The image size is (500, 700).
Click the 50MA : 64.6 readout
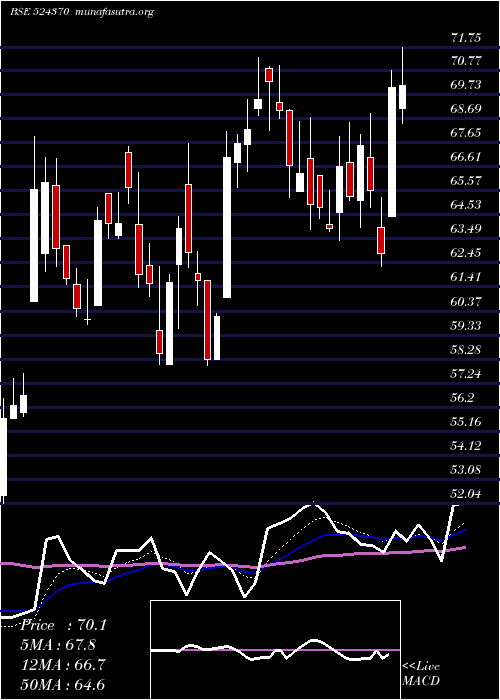coord(63,684)
